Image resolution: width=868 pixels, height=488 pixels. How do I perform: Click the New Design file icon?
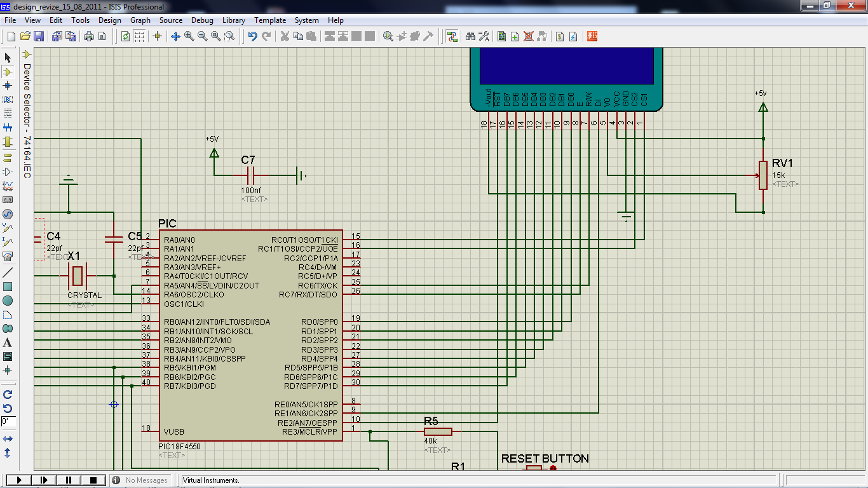pyautogui.click(x=11, y=36)
